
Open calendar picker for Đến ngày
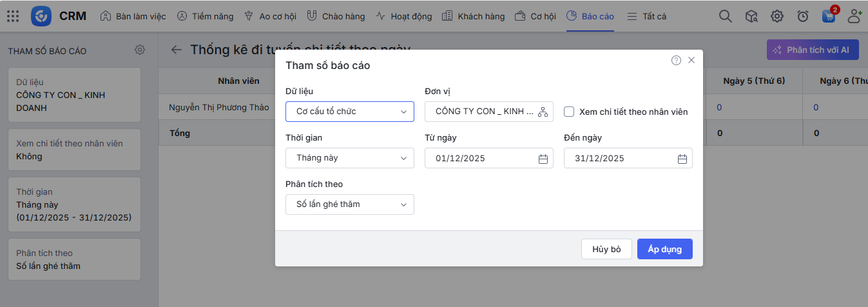click(682, 159)
